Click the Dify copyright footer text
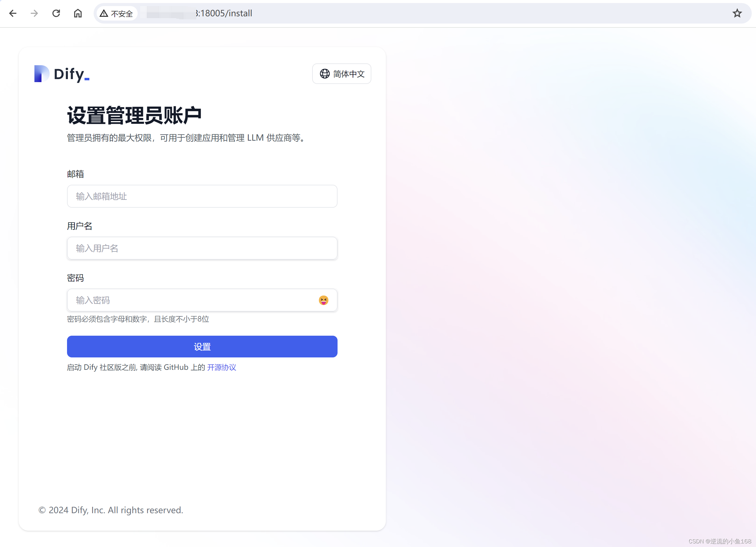756x547 pixels. click(x=111, y=510)
